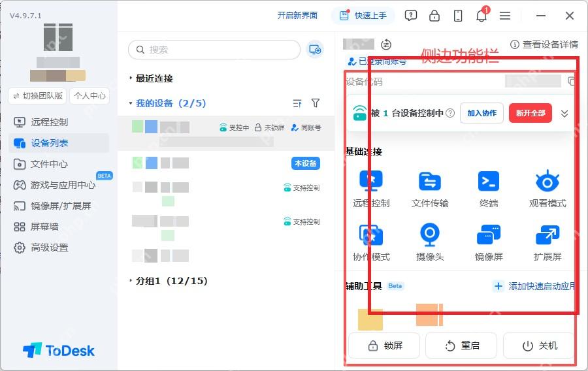Copy the device code
Screen dimensions: 588x371
[x=571, y=82]
